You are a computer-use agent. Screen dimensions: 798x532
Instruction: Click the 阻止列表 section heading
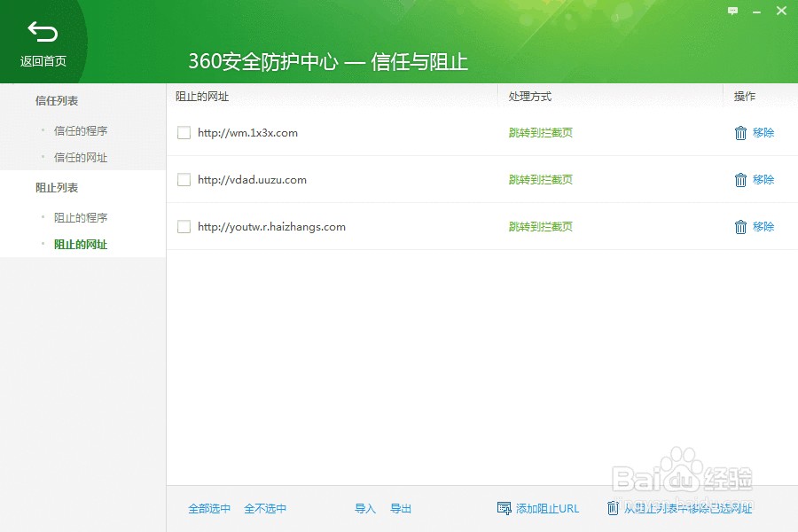pos(57,188)
